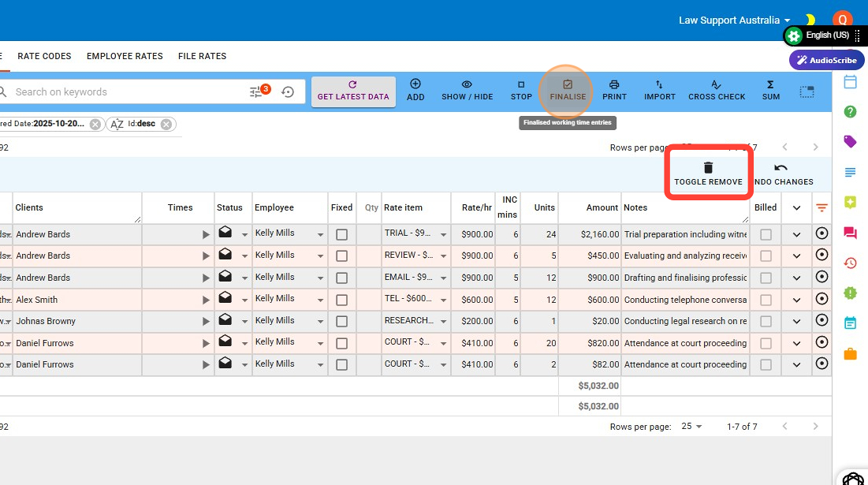Viewport: 868px width, 485px height.
Task: Select the radio button on Johnas Browny row
Action: coord(821,320)
